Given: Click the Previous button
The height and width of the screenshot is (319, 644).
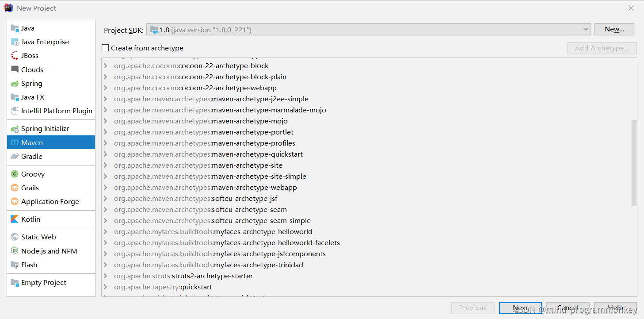Looking at the screenshot, I should click(473, 308).
